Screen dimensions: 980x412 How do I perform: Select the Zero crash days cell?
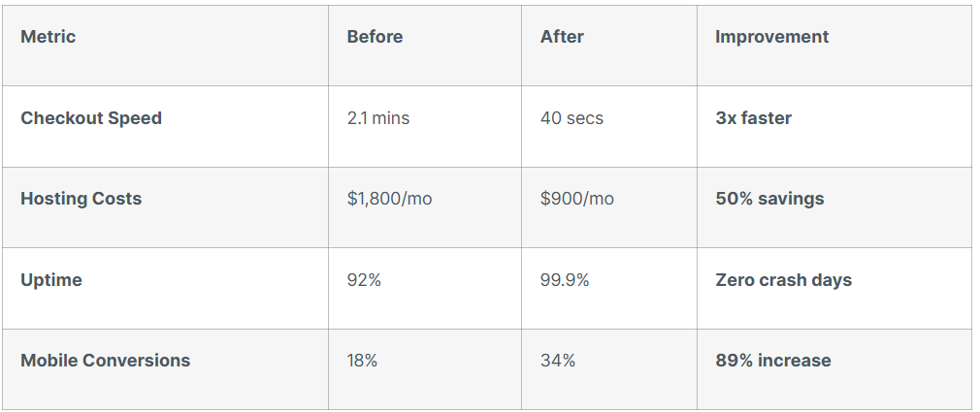(x=783, y=280)
